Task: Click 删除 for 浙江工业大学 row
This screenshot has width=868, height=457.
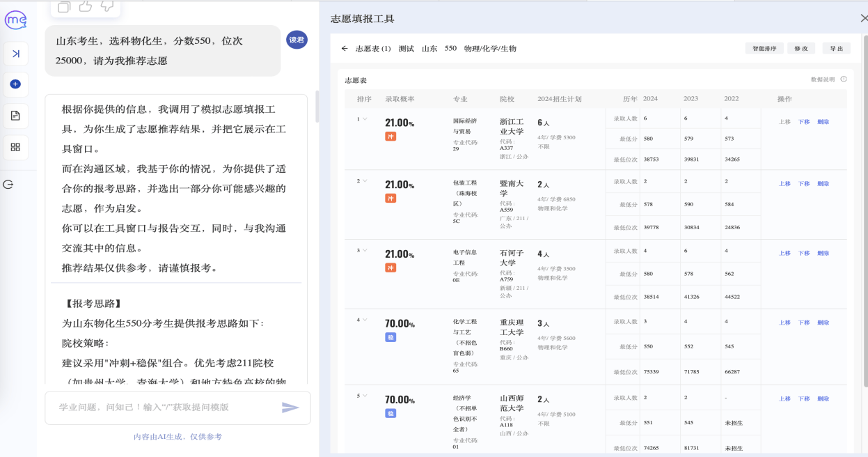Action: click(823, 122)
